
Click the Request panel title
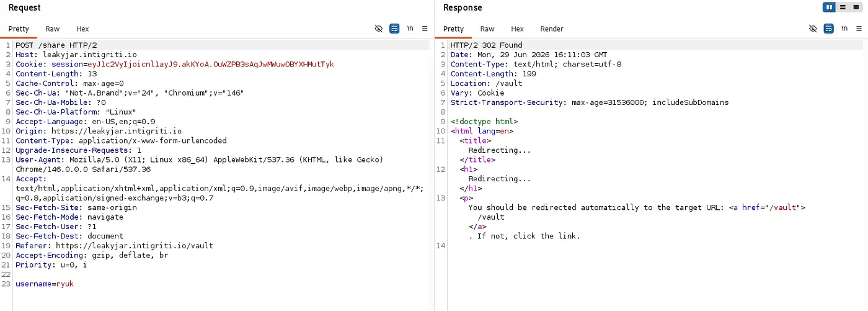click(25, 7)
